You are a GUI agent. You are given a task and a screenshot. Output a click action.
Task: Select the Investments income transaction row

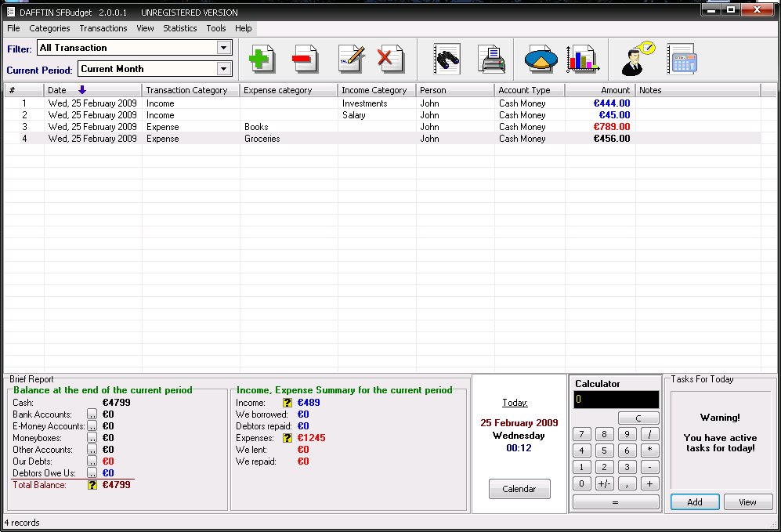coord(382,103)
